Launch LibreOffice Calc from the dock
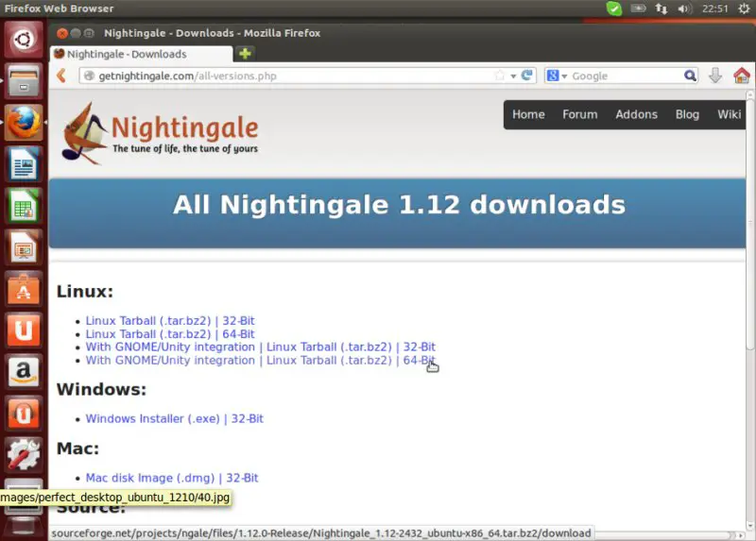756x541 pixels. click(x=24, y=206)
